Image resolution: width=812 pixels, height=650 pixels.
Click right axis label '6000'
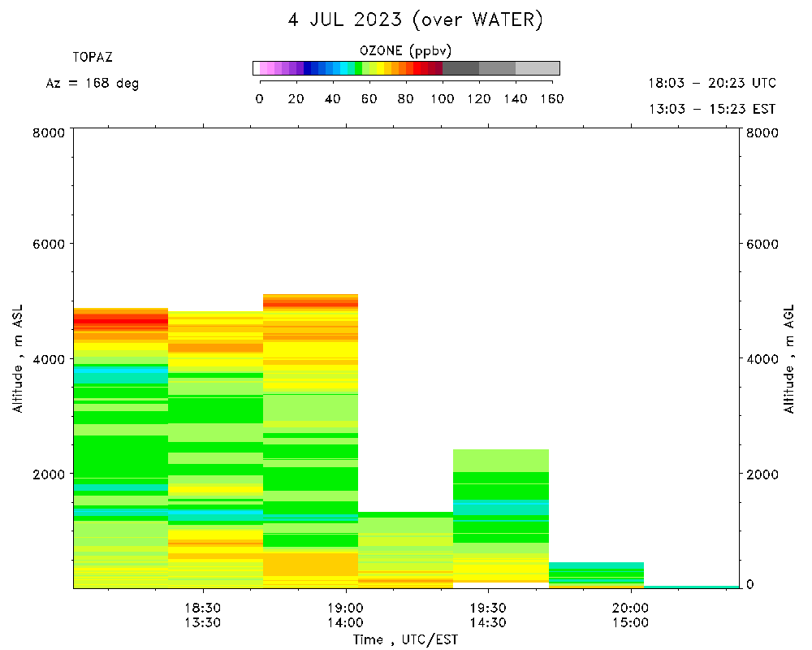(x=762, y=244)
